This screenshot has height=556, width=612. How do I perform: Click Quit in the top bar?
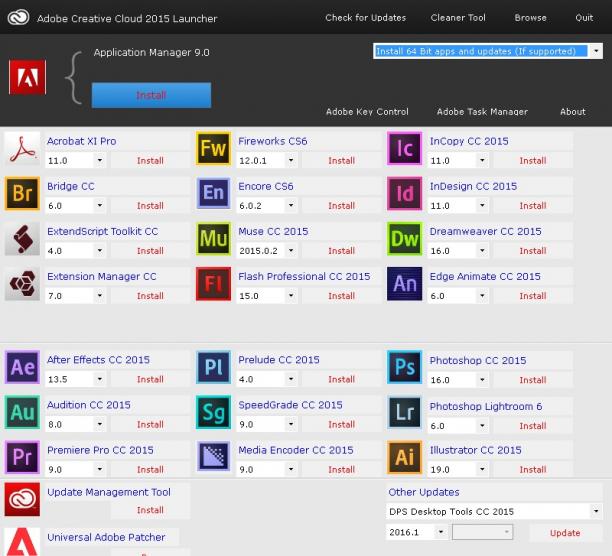point(584,18)
